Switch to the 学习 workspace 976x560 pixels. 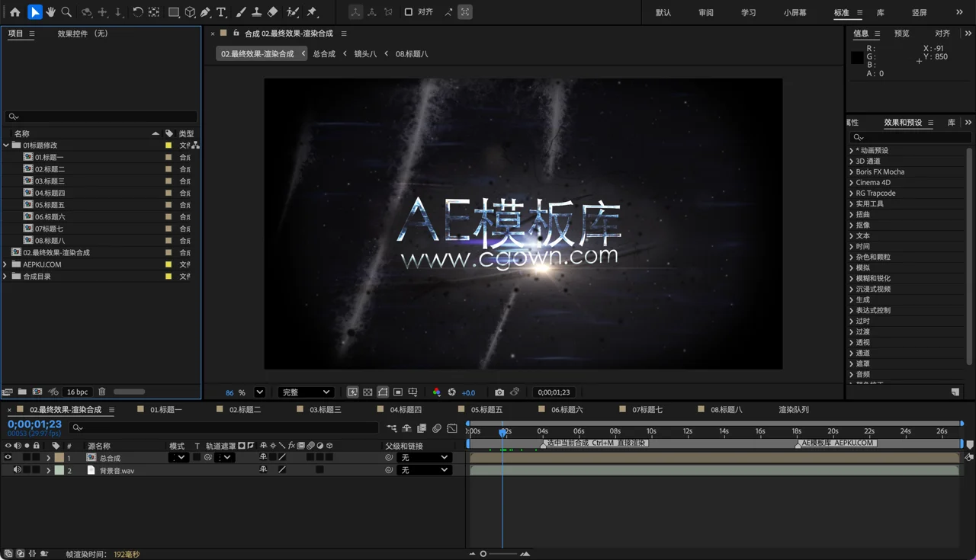749,13
